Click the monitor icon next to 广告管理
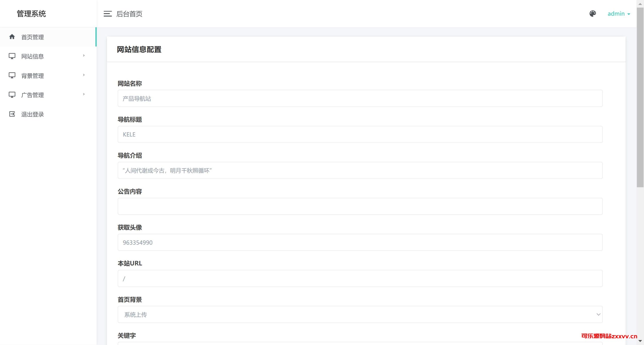Image resolution: width=644 pixels, height=345 pixels. 12,95
